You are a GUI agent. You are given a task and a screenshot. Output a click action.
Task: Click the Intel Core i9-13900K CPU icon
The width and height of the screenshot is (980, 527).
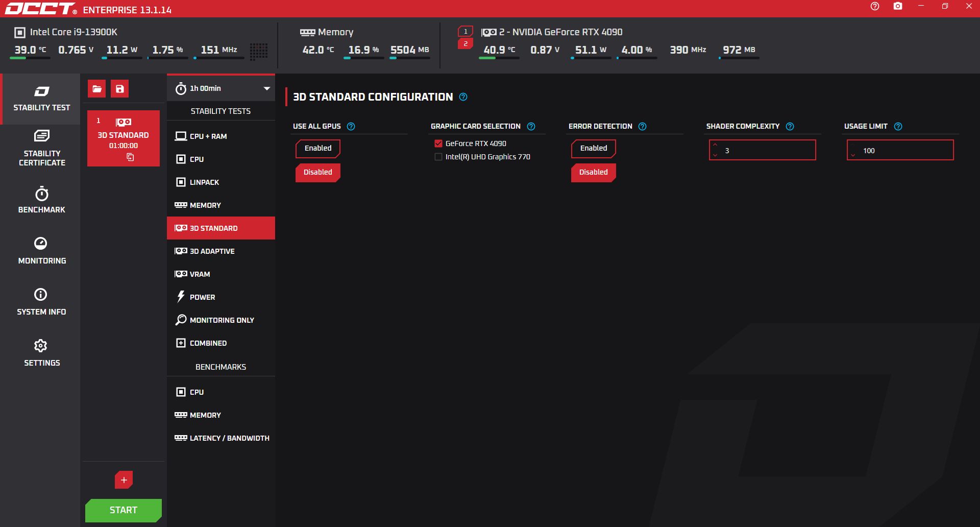(x=20, y=33)
